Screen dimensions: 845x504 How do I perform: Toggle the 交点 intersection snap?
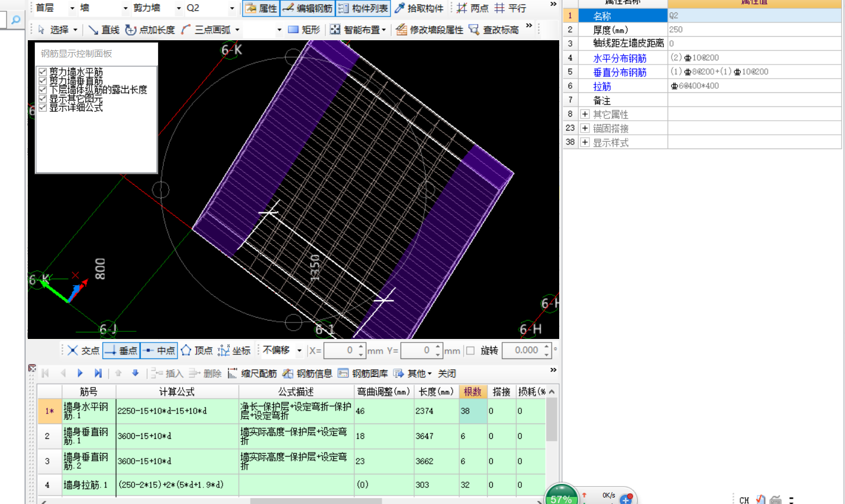click(83, 351)
